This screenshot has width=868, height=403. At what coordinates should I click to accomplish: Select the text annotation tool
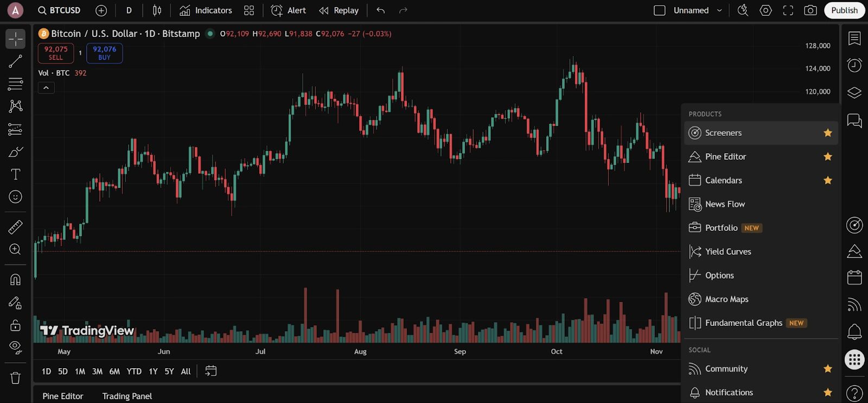(x=15, y=174)
